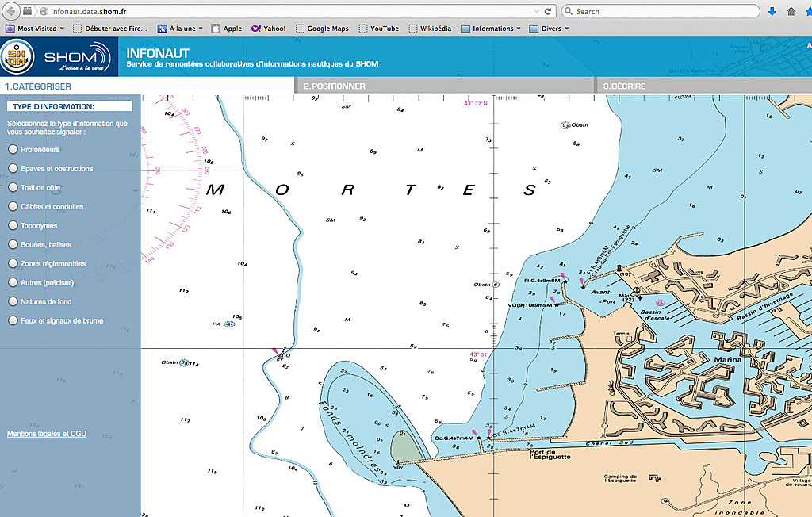Click the pink marina symbol in Bassin d'escale
The height and width of the screenshot is (517, 812).
coord(659,303)
